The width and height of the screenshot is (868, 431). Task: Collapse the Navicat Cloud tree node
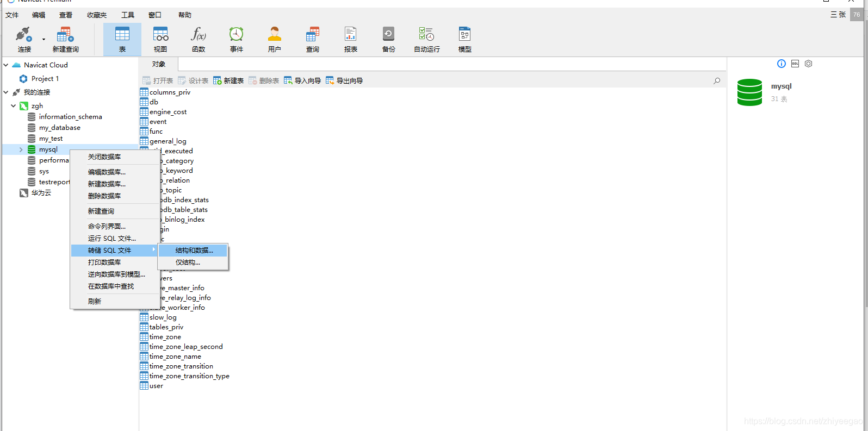pyautogui.click(x=6, y=65)
